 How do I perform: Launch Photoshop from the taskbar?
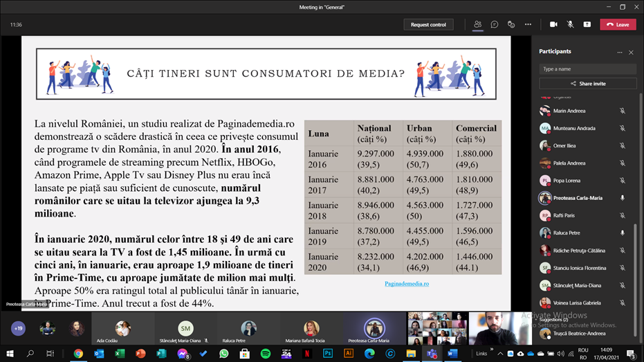tap(328, 354)
